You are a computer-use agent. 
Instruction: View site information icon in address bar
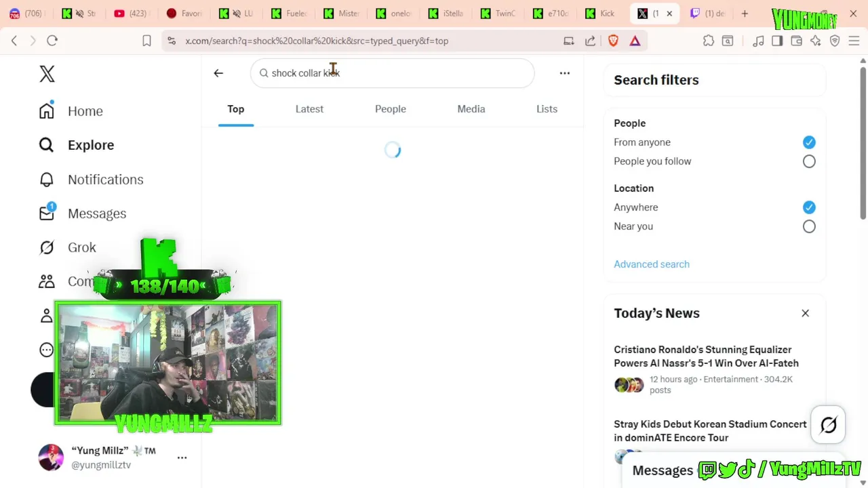tap(172, 41)
